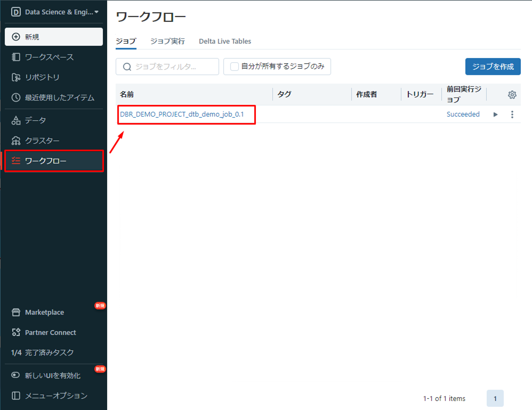Open the three-dot menu for the job row
Image resolution: width=532 pixels, height=410 pixels.
pyautogui.click(x=512, y=114)
